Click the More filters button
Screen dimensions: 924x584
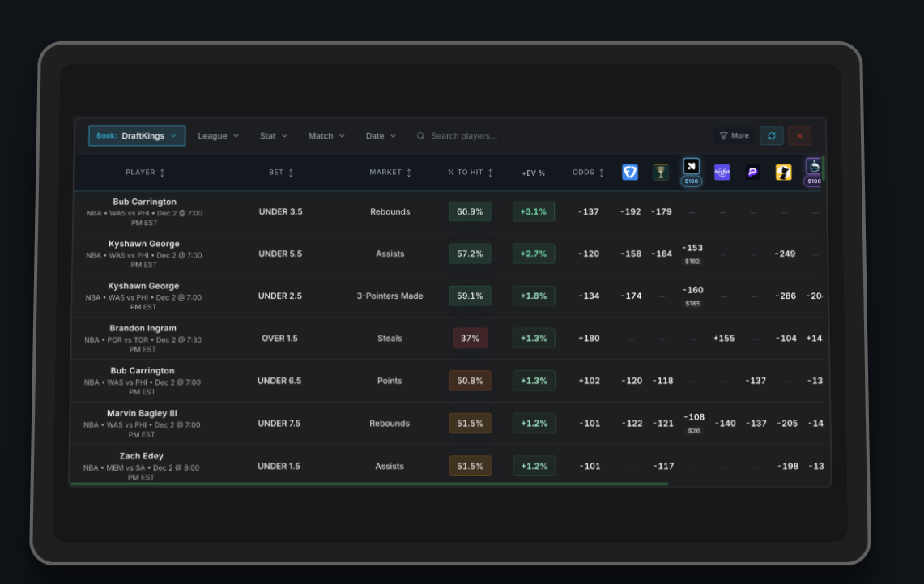[x=733, y=135]
